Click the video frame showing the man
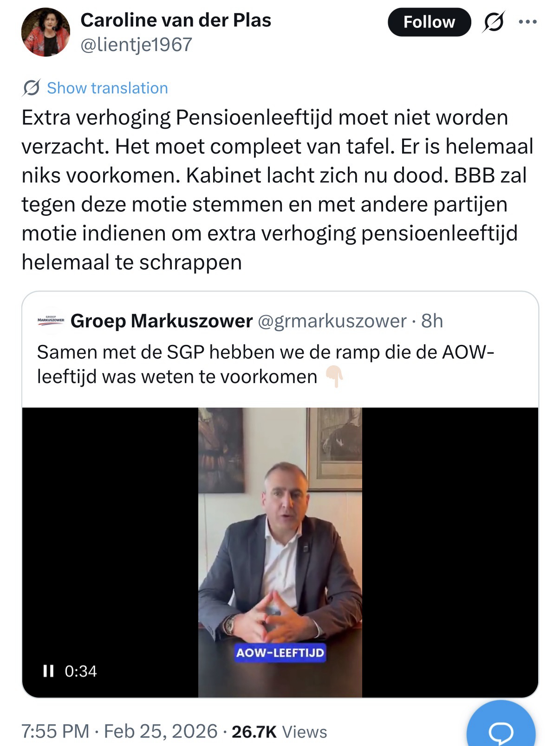The height and width of the screenshot is (746, 560). 280,534
